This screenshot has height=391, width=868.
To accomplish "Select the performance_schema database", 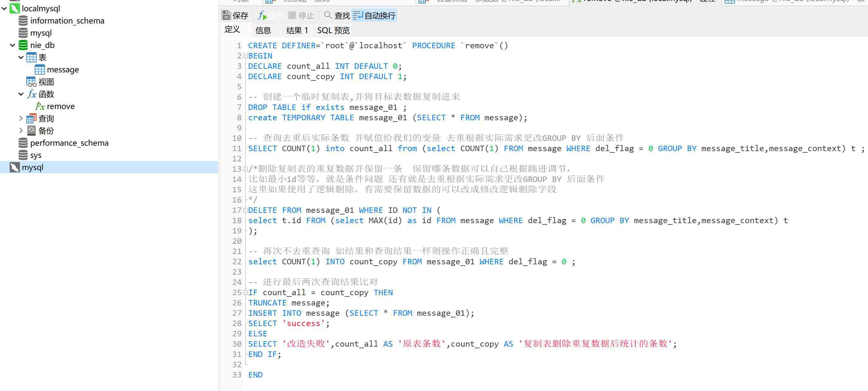I will point(69,143).
